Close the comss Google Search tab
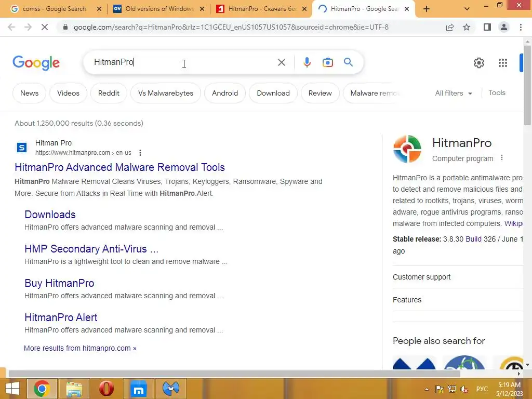The image size is (532, 399). [99, 9]
